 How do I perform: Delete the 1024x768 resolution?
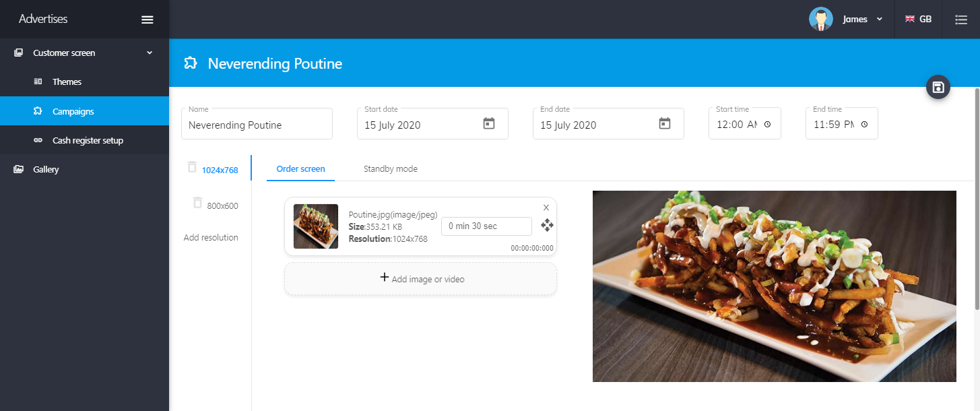pos(193,167)
